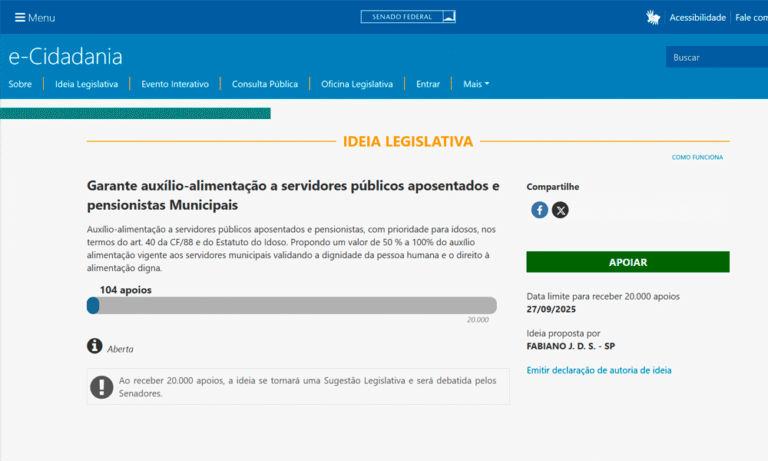Open Ideia Legislativa menu item
This screenshot has height=461, width=768.
pyautogui.click(x=86, y=84)
